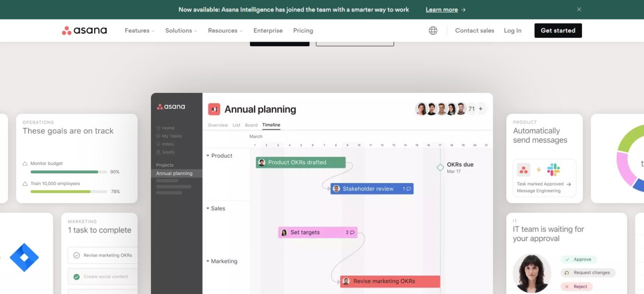644x294 pixels.
Task: Click the Set targets task bar
Action: [318, 233]
